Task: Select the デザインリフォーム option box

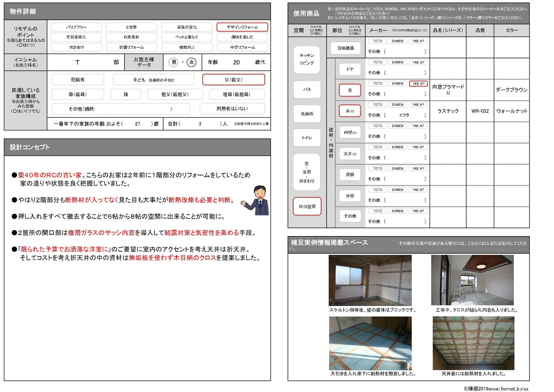Action: (242, 27)
